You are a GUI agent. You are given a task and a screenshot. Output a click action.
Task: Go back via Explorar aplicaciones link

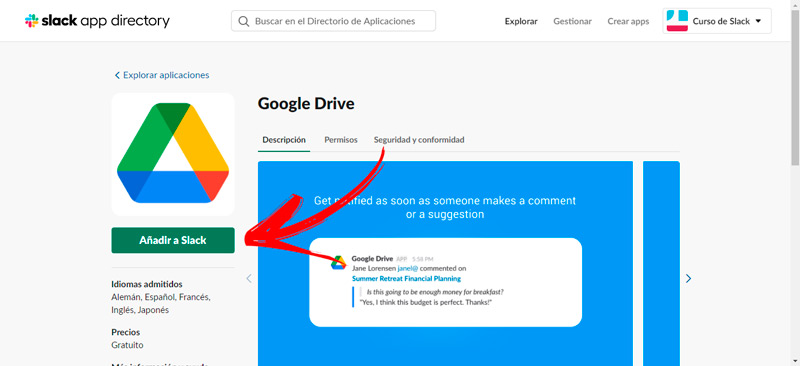(162, 75)
